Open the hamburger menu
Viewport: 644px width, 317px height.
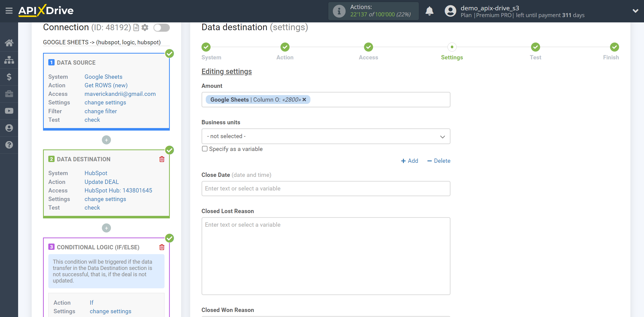click(x=9, y=11)
